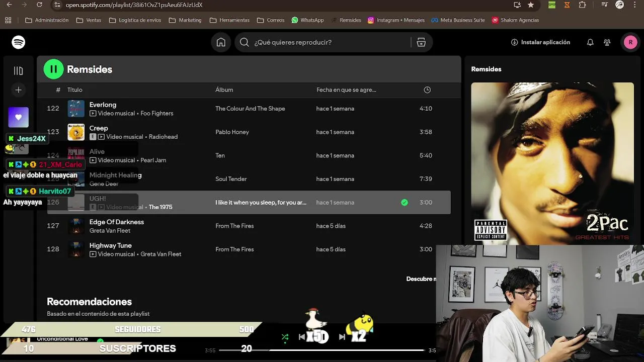Open Radiohead artist link
The width and height of the screenshot is (644, 362).
pos(163,137)
